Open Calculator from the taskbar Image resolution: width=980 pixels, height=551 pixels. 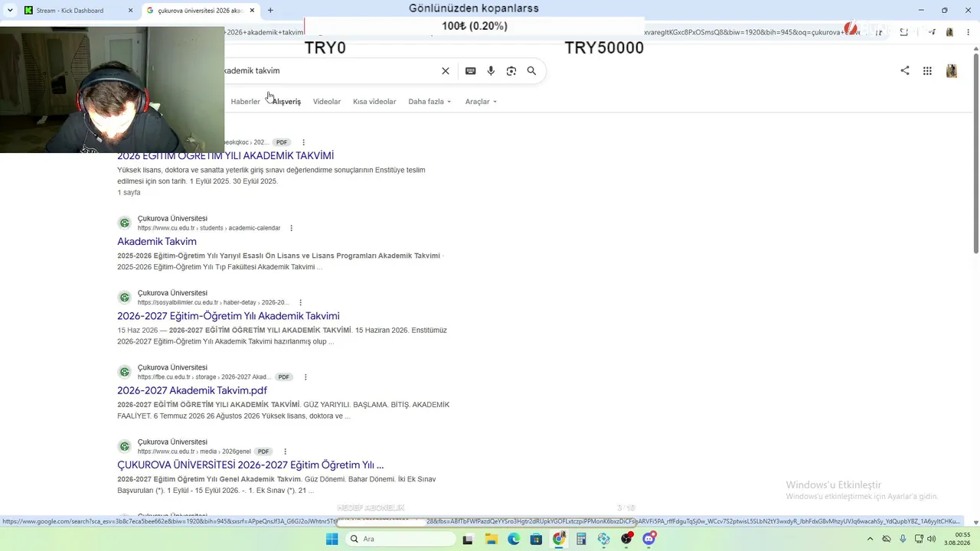[x=581, y=539]
